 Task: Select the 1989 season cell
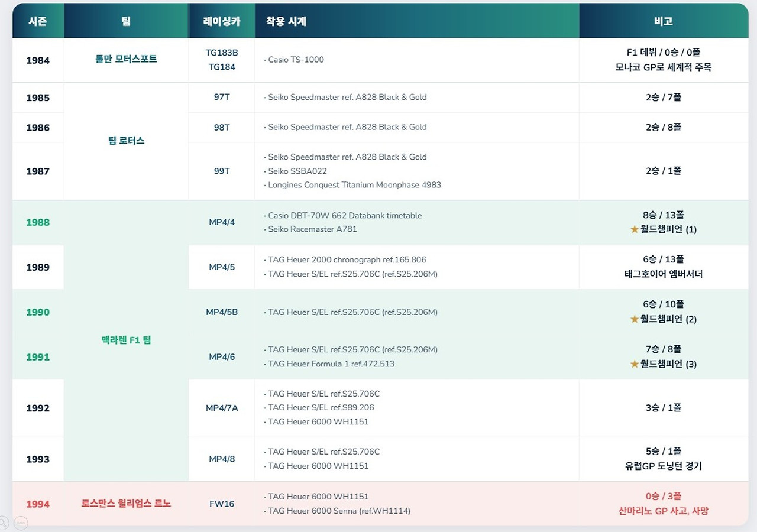(x=38, y=267)
